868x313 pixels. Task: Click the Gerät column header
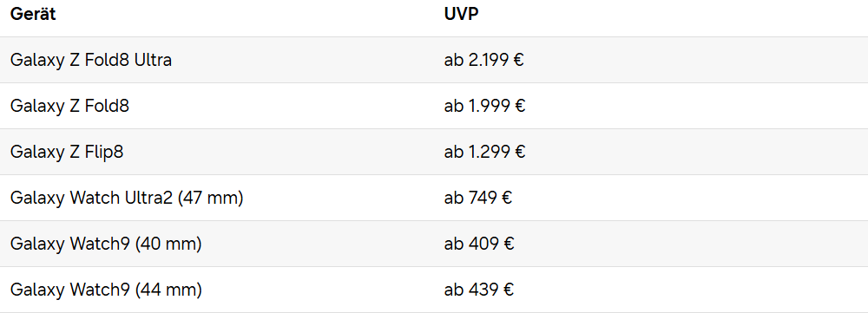(x=33, y=15)
